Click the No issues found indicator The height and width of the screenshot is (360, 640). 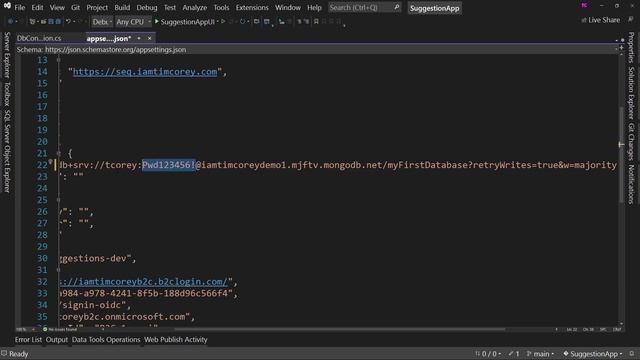pyautogui.click(x=60, y=329)
